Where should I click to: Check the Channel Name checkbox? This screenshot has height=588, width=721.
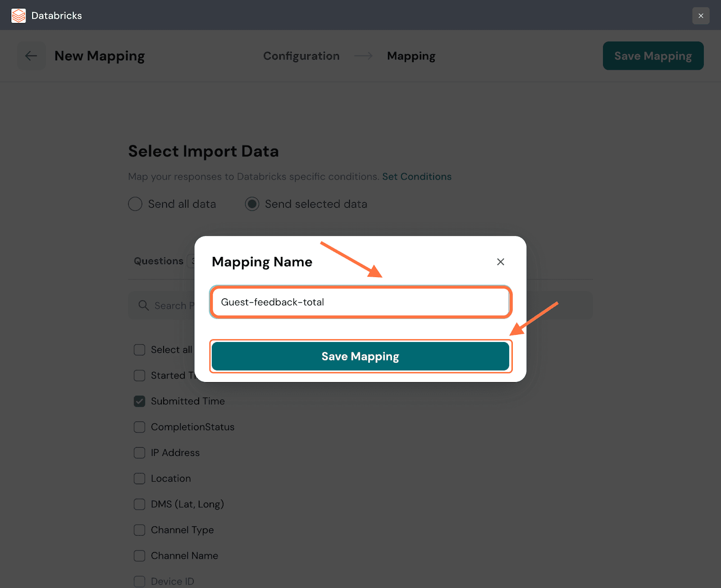[x=140, y=556]
